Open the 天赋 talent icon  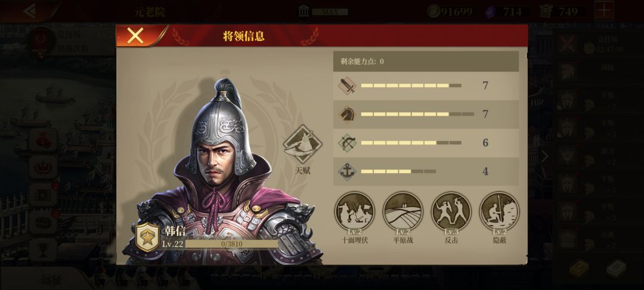303,144
